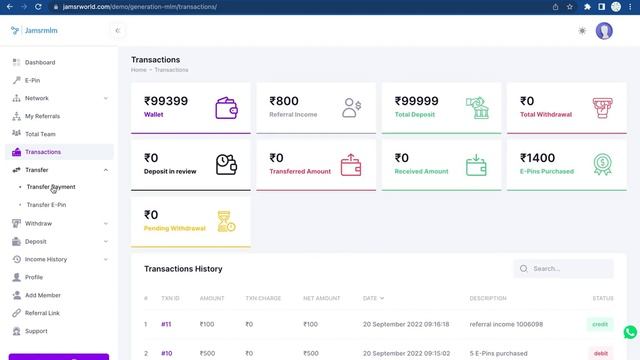640x360 pixels.
Task: Click 'referral income 1006098' description
Action: tap(506, 324)
